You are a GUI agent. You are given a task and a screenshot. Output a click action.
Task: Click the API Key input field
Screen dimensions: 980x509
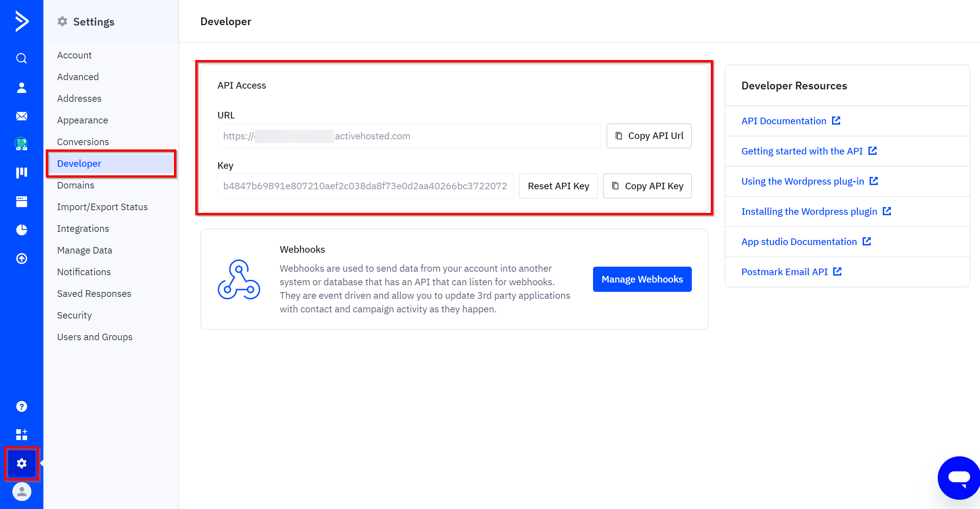click(365, 186)
